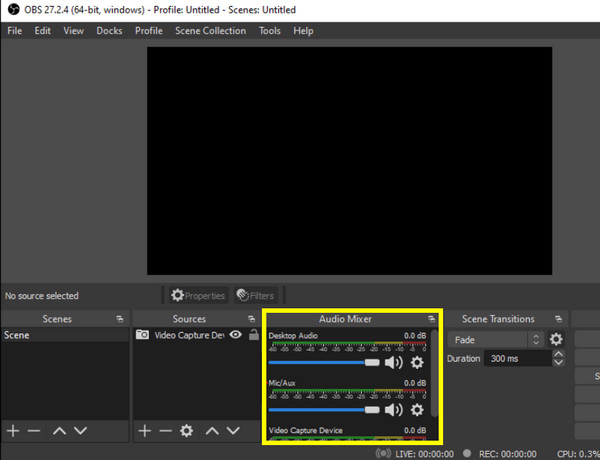
Task: Open the File menu
Action: click(x=15, y=31)
